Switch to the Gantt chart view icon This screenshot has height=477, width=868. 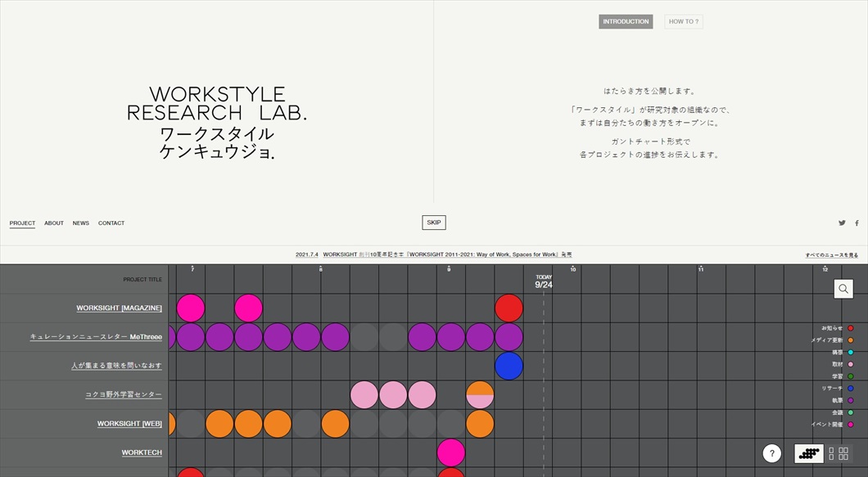(809, 453)
